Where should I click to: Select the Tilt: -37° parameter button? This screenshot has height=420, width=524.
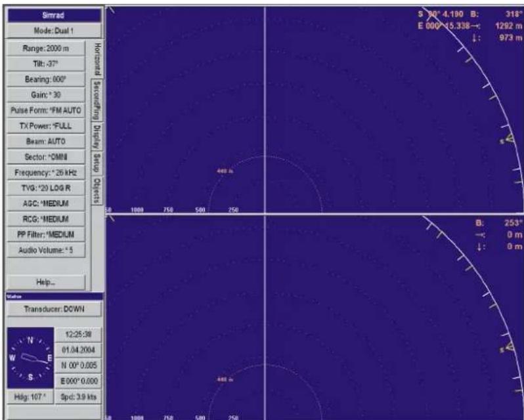(46, 64)
